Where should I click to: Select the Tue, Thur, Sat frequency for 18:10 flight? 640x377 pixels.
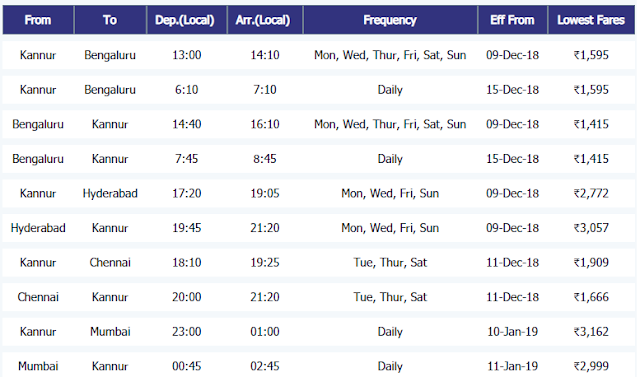[390, 262]
